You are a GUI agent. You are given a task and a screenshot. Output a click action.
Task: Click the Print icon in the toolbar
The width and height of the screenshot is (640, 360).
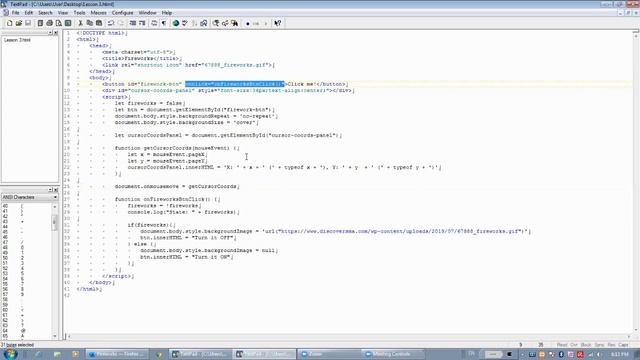click(49, 23)
